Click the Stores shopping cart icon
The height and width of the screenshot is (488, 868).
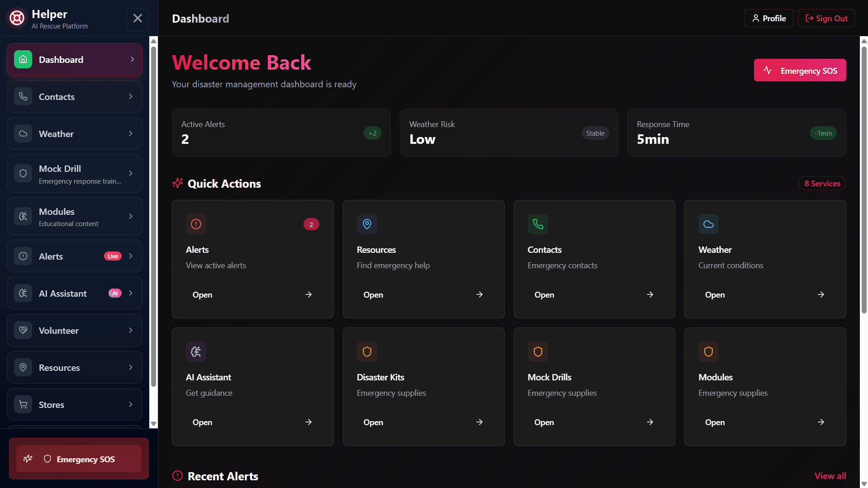pyautogui.click(x=23, y=404)
